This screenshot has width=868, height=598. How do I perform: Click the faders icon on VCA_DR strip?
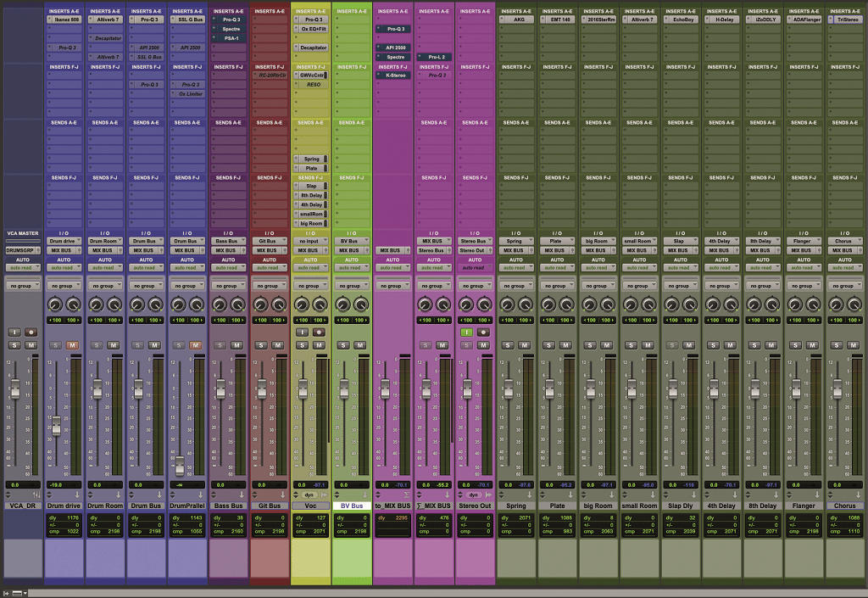37,495
